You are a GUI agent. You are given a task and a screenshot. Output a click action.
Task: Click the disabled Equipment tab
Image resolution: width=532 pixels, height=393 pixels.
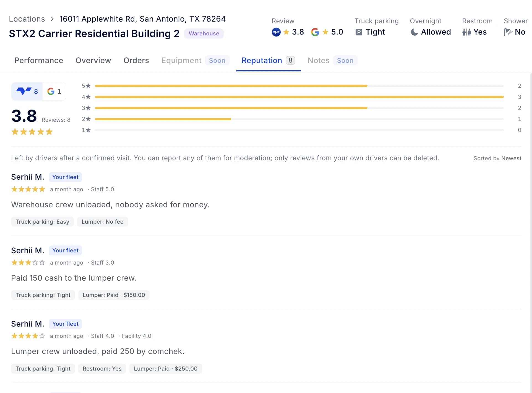click(x=195, y=60)
